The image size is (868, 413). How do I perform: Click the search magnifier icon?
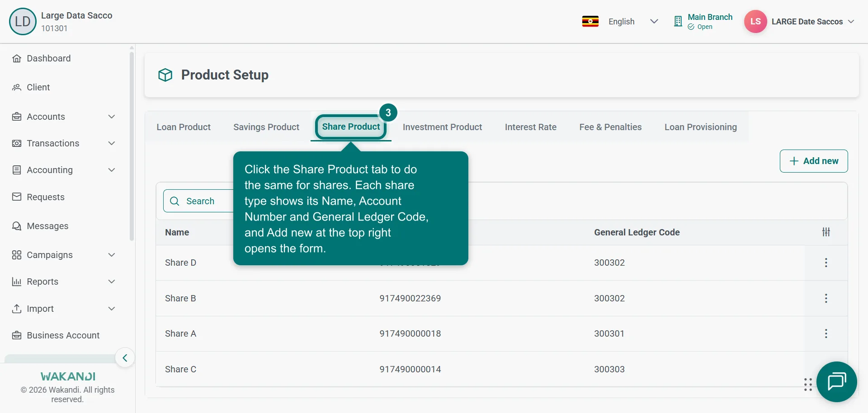[x=175, y=201]
